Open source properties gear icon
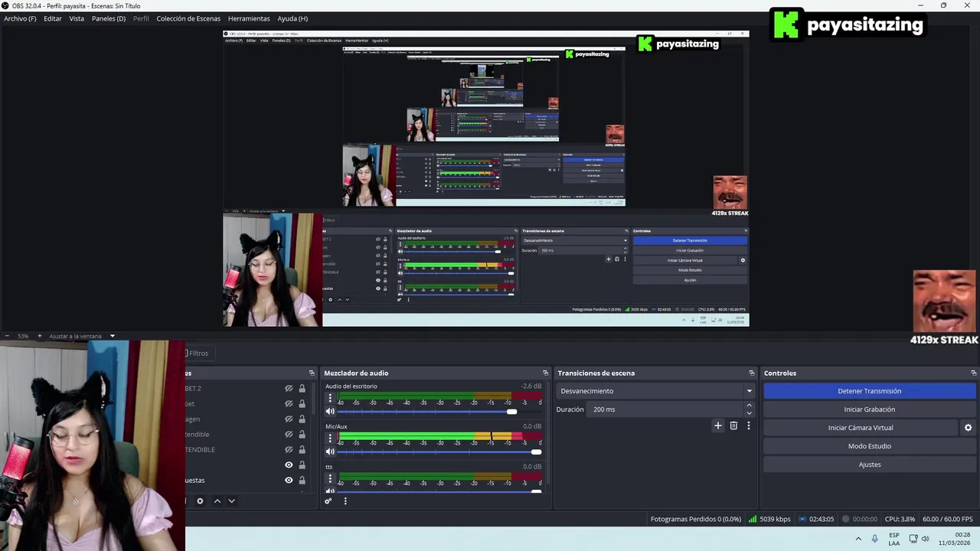Viewport: 980px width, 551px height. [x=200, y=501]
